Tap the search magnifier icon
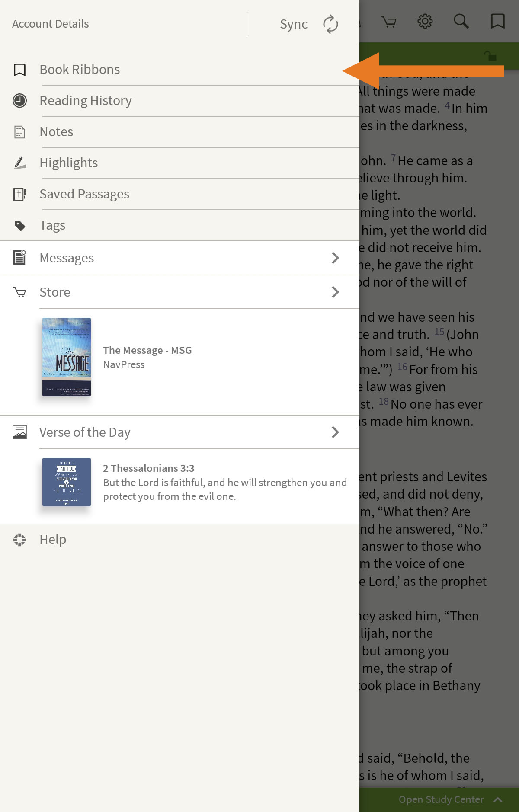519x812 pixels. click(x=461, y=21)
